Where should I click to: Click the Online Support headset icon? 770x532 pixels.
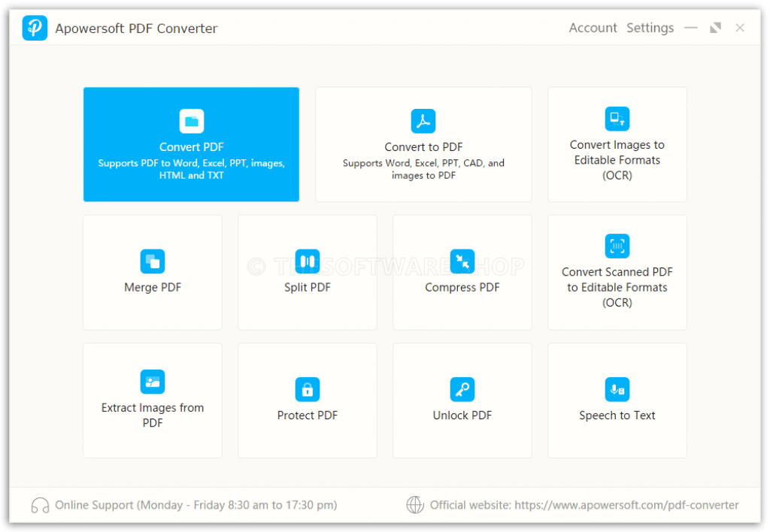point(40,505)
